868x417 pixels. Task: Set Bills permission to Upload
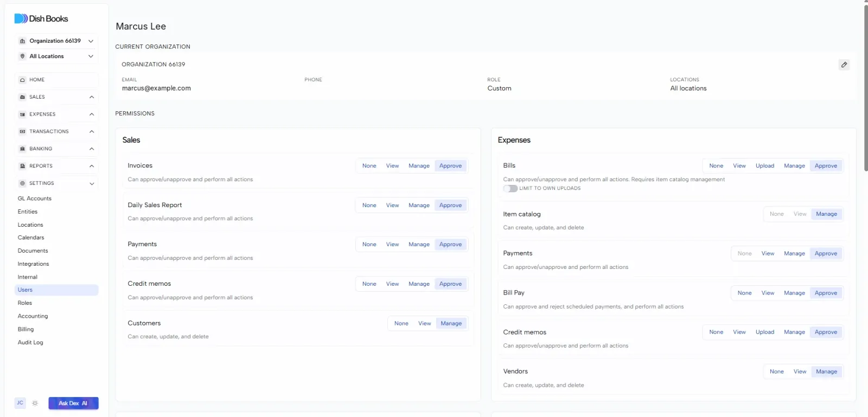765,166
